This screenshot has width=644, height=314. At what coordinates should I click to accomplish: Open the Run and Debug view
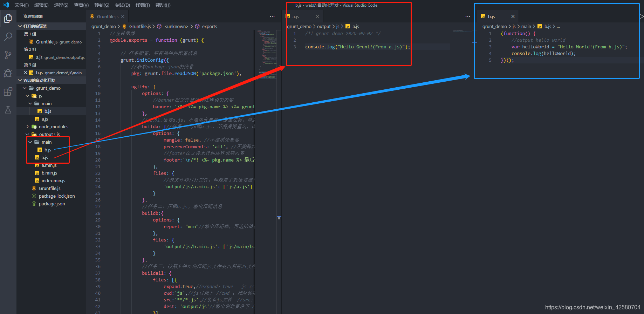pos(8,73)
